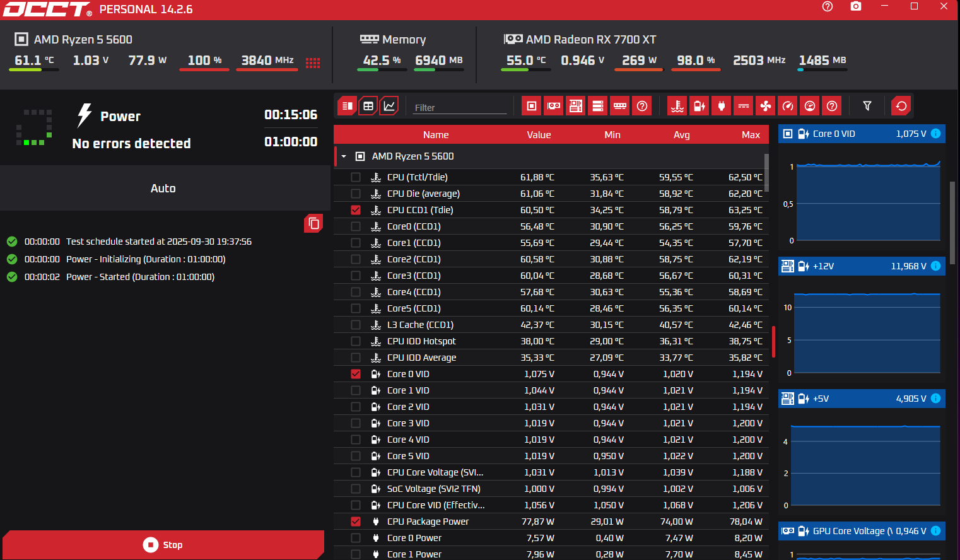Viewport: 960px width, 560px height.
Task: Open the Core 0 VID graph info
Action: point(936,134)
